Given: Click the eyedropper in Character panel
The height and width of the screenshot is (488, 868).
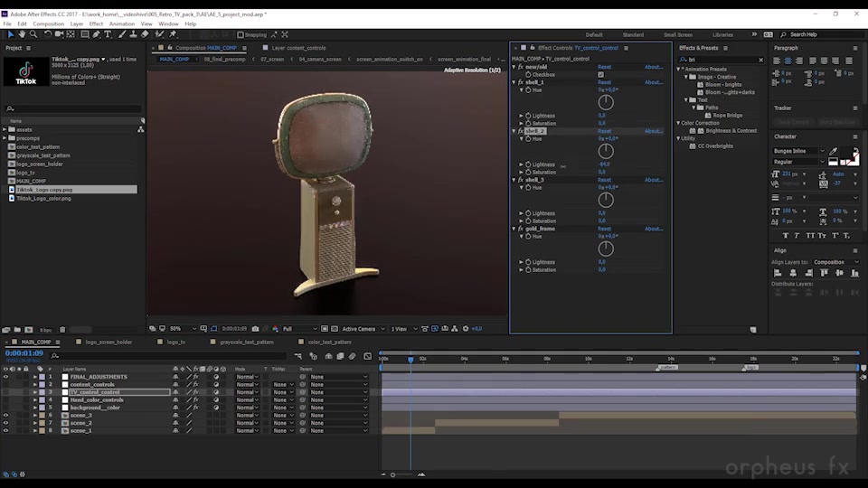Looking at the screenshot, I should 833,151.
